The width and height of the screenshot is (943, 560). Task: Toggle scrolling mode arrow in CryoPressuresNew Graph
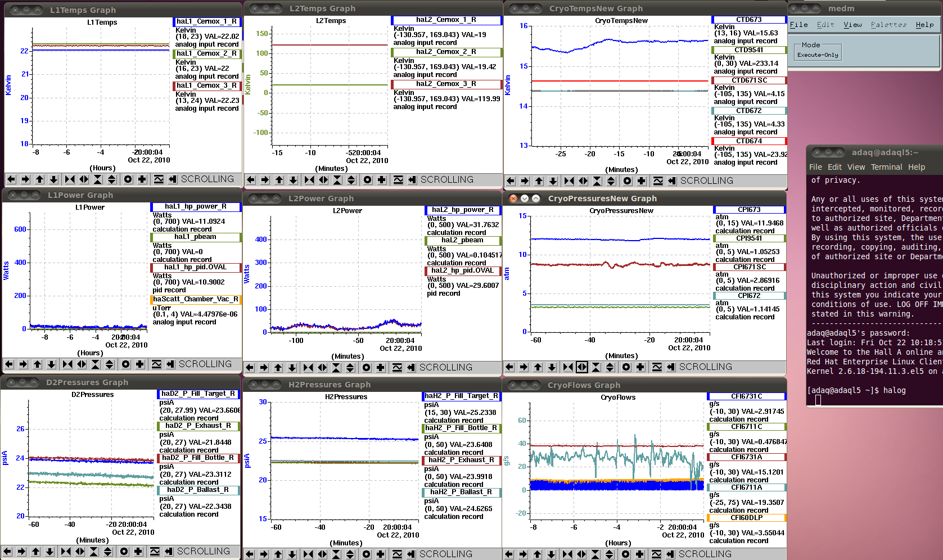tap(671, 367)
